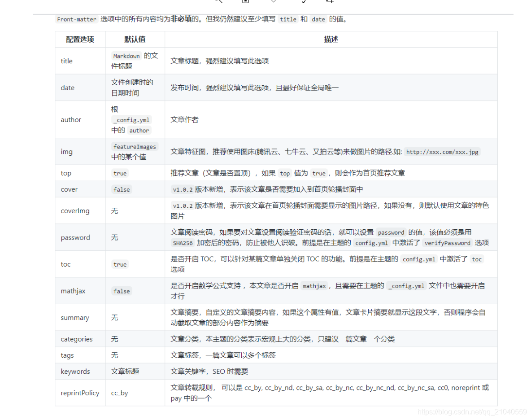Click the Markdown code badge in the title row
Screen dimensions: 531x420
click(126, 56)
